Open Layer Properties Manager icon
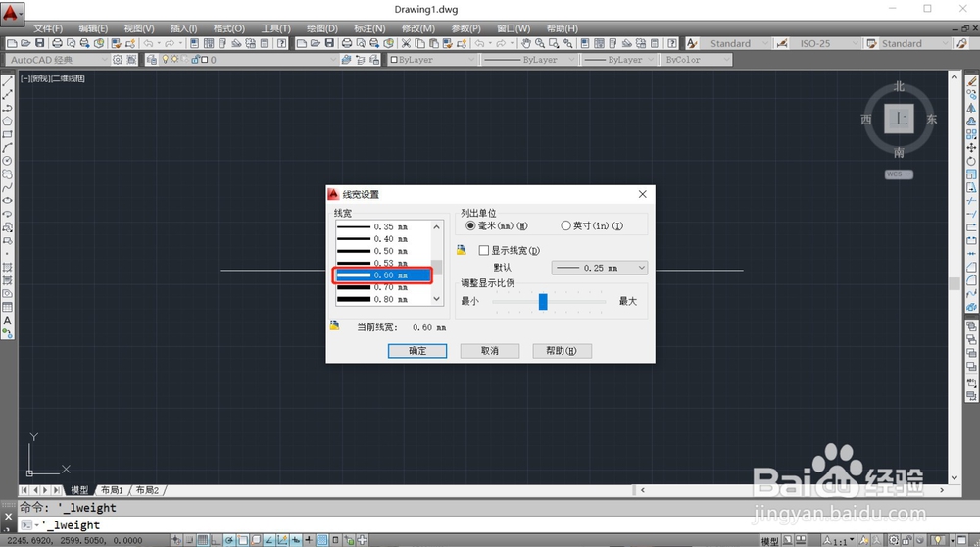 tap(151, 60)
